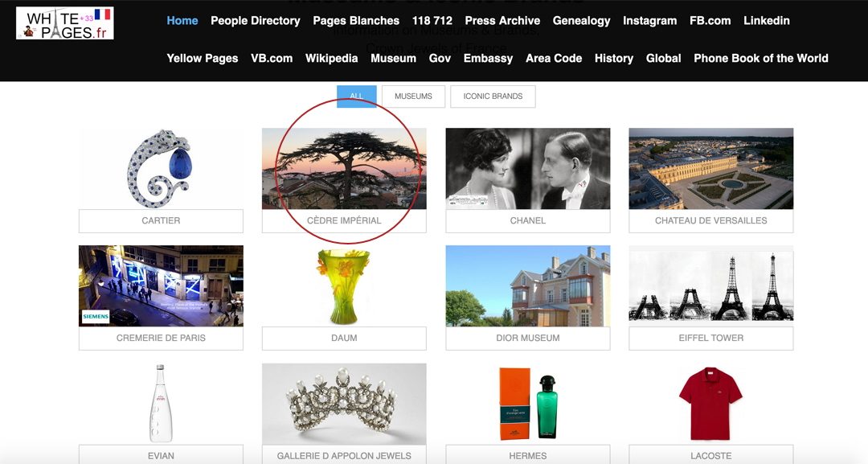The height and width of the screenshot is (464, 868).
Task: Open the Evian water bottle image
Action: (x=161, y=404)
